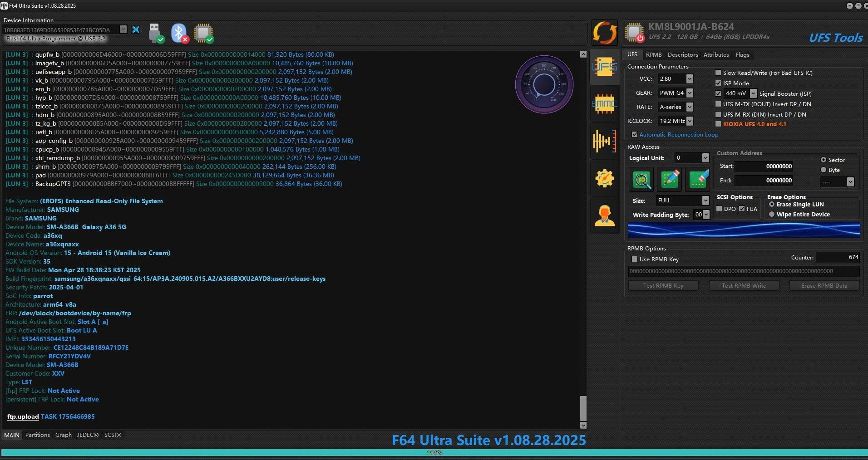Click the Test RPMB Key button

tap(663, 285)
